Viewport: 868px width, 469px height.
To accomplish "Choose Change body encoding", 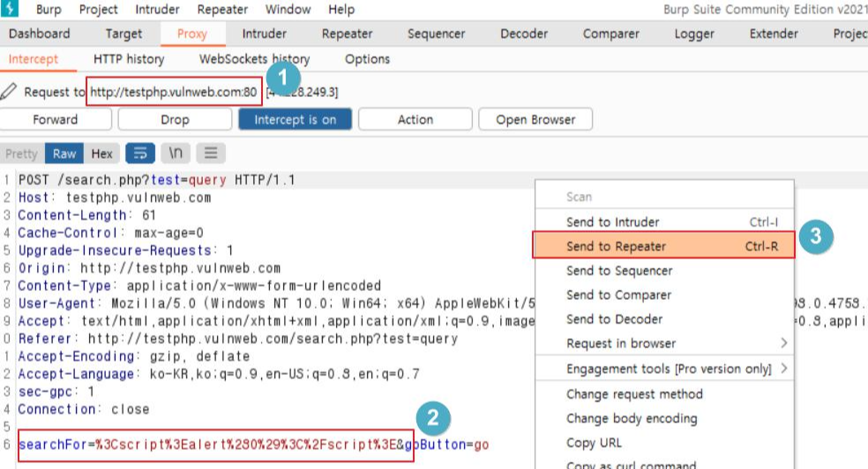I will coord(664,418).
